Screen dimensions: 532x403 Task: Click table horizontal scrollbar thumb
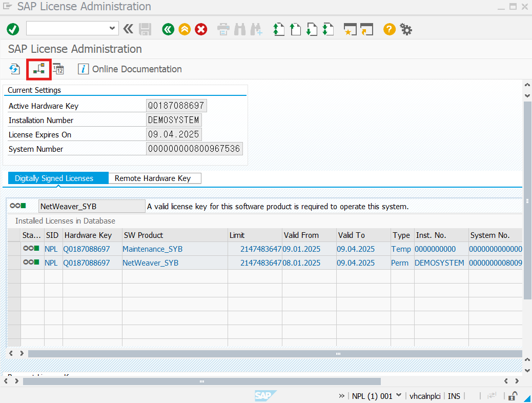click(x=275, y=354)
